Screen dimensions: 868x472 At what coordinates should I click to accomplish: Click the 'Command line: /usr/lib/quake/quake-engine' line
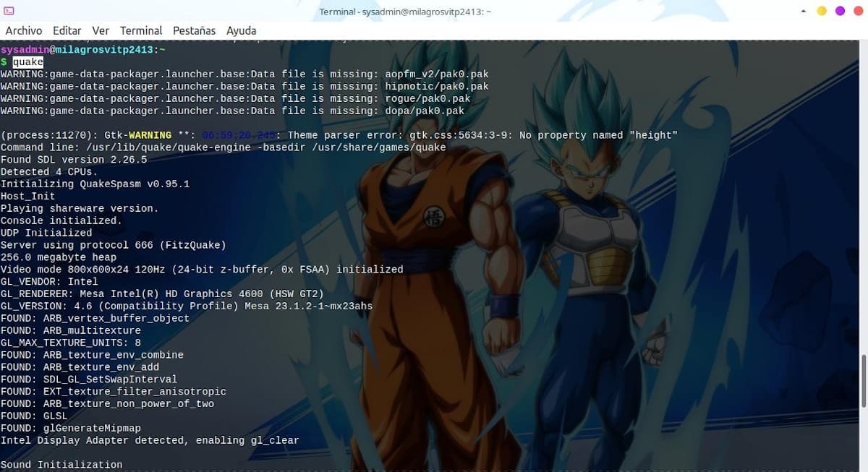coord(223,147)
